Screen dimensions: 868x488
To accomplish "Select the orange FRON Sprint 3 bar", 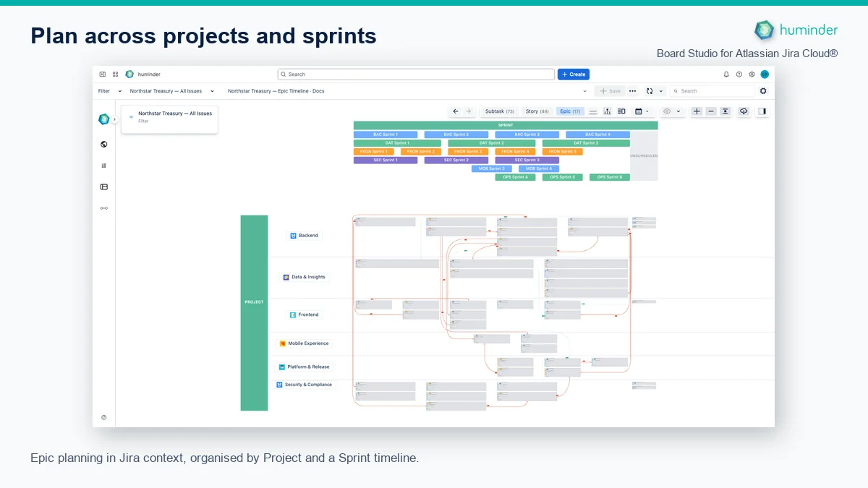I will click(468, 152).
